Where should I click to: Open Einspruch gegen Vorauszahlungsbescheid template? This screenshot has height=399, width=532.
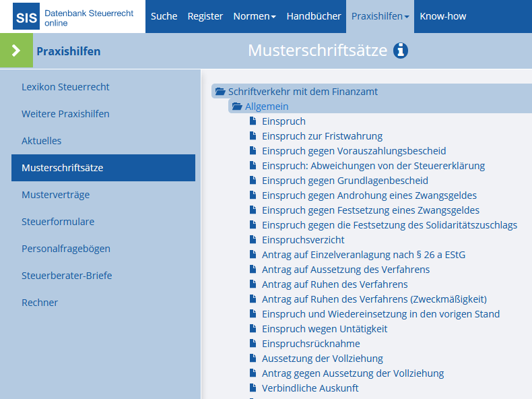pyautogui.click(x=354, y=151)
